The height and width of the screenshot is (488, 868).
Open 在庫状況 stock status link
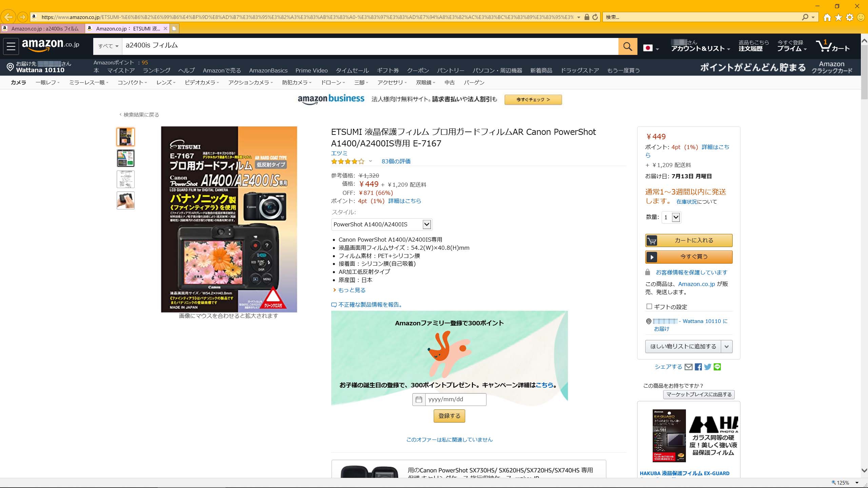[687, 202]
